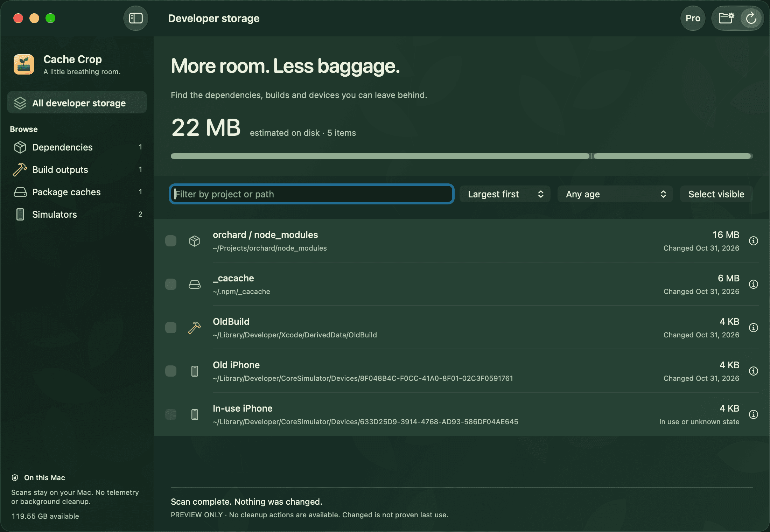Click the 16 MB size value

(726, 235)
